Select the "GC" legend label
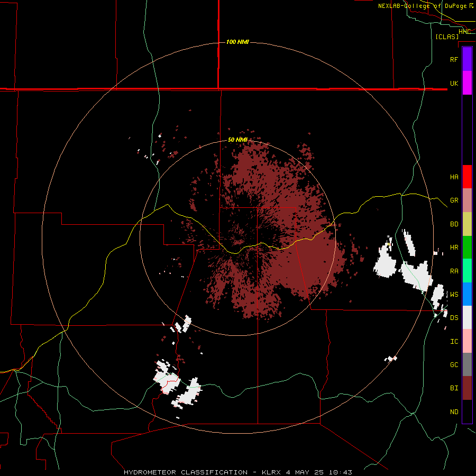The height and width of the screenshot is (476, 476). click(x=454, y=365)
